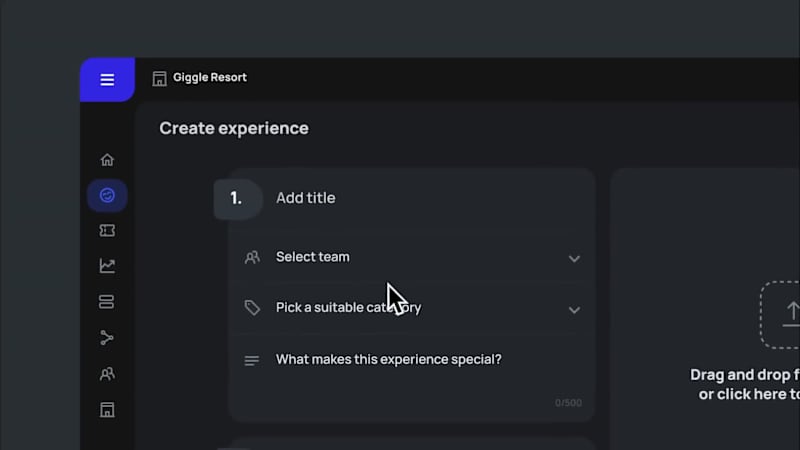The width and height of the screenshot is (800, 450).
Task: Open the Pick a suitable category dropdown
Action: (412, 308)
